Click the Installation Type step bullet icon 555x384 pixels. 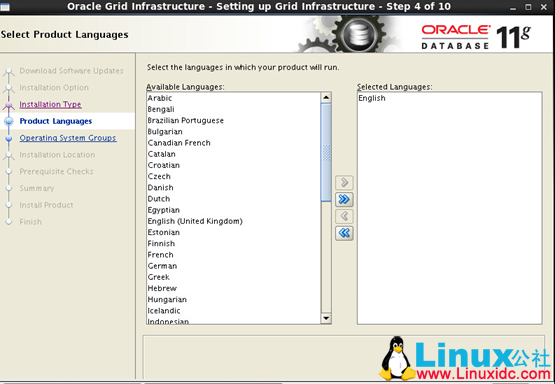[x=9, y=105]
